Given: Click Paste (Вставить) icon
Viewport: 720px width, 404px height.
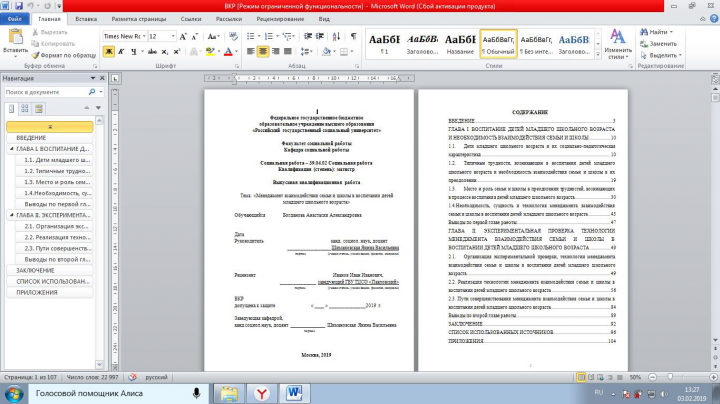Looking at the screenshot, I should pos(15,37).
